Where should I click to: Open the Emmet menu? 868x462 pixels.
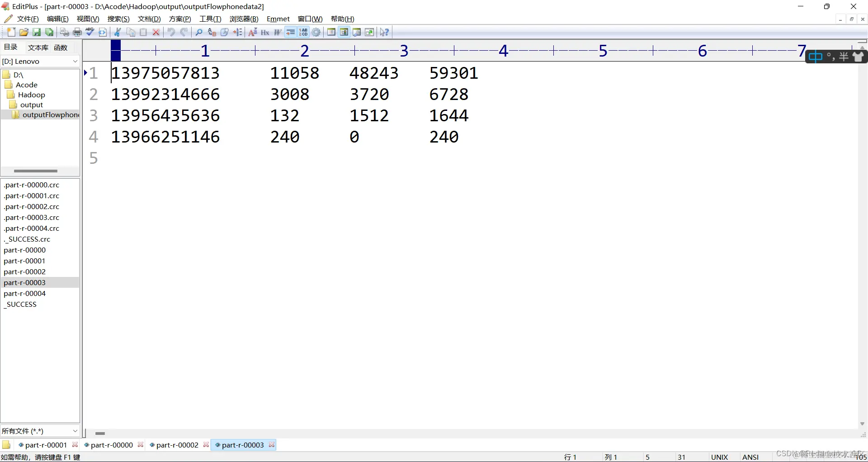pyautogui.click(x=278, y=19)
